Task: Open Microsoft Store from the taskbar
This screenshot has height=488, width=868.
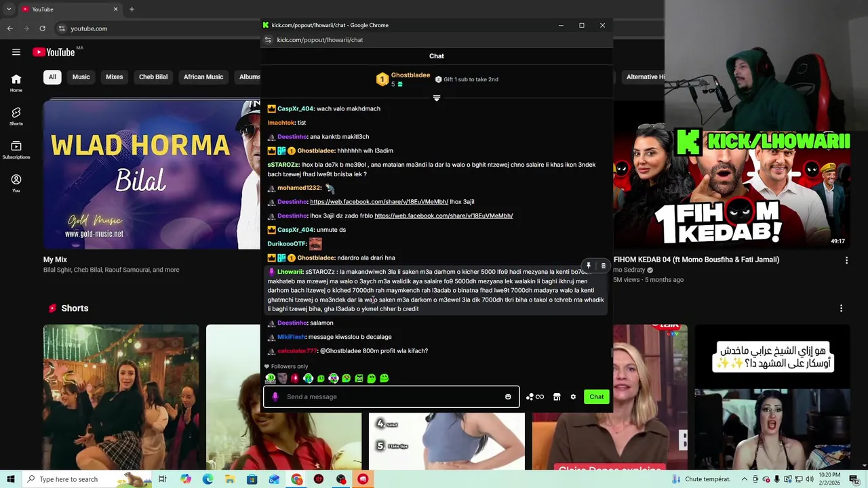Action: (252, 479)
